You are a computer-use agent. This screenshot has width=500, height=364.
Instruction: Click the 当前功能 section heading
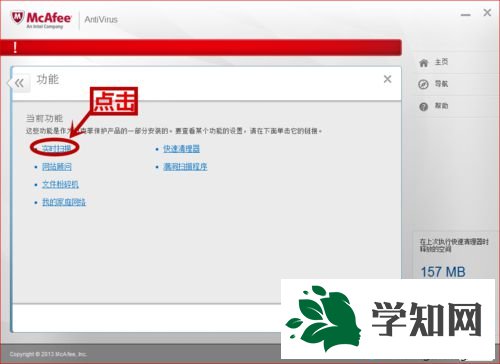pos(44,118)
